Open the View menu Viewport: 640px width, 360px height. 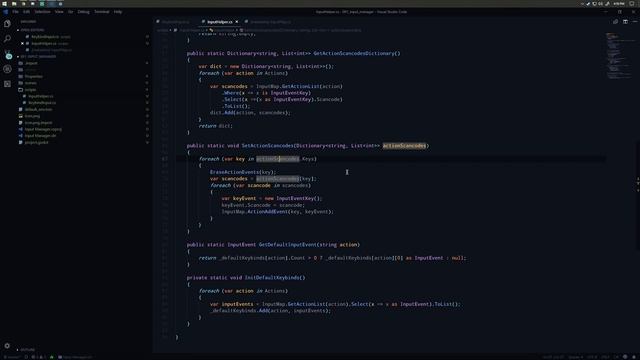coord(59,12)
